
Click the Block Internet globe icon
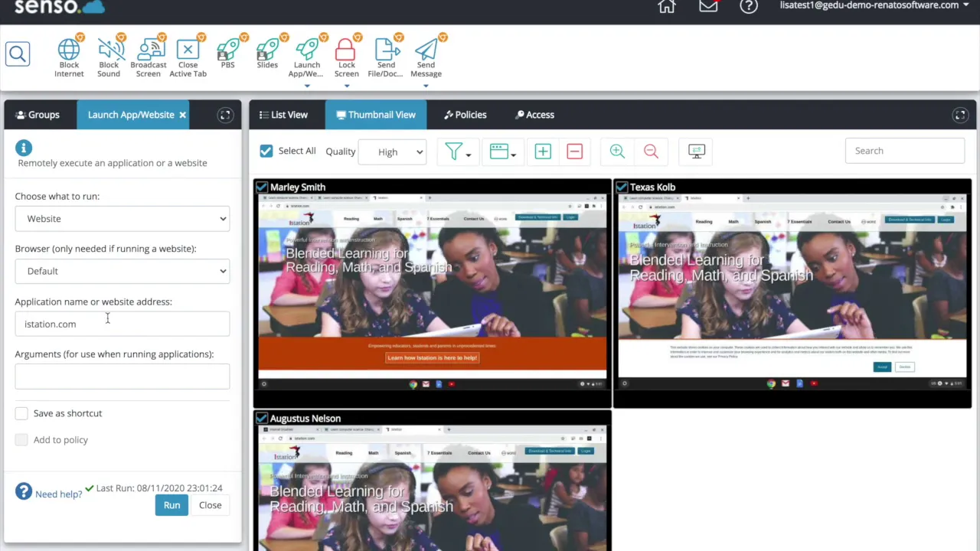[69, 50]
